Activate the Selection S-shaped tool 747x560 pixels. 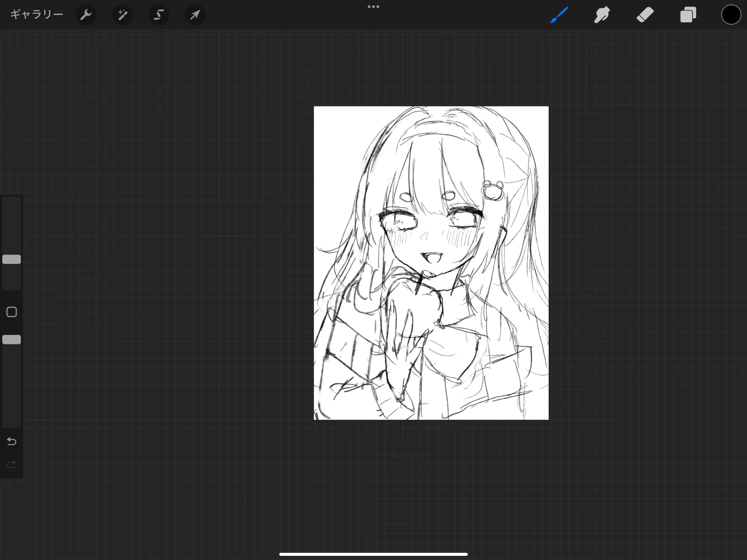click(159, 15)
